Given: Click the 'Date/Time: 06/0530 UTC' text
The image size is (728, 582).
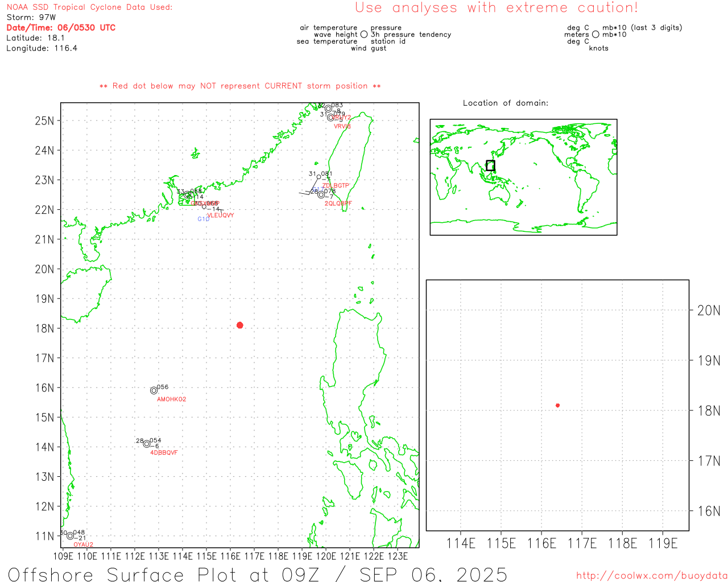Looking at the screenshot, I should point(61,28).
